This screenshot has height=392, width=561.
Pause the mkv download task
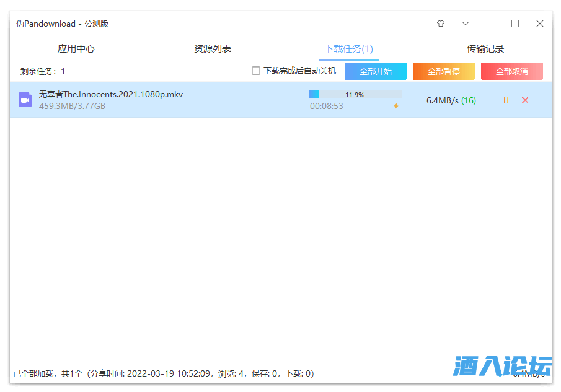(x=506, y=100)
